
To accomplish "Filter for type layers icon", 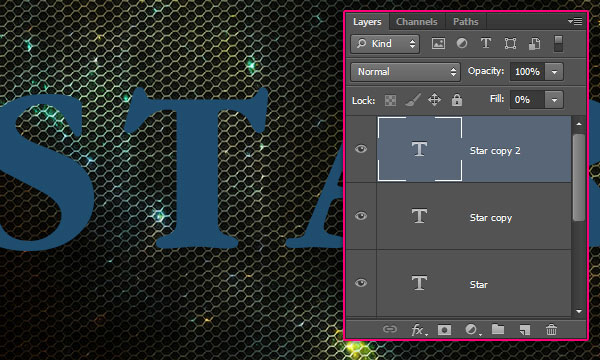I will coord(486,43).
